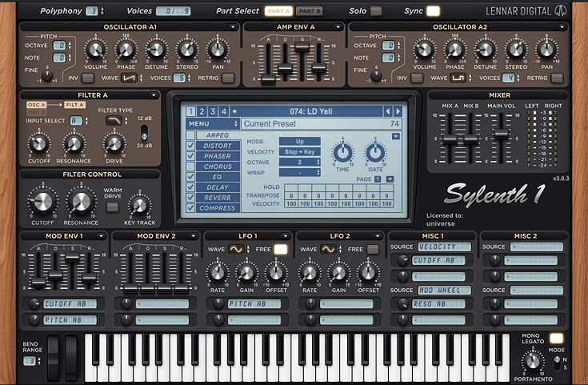Click the LFO 1 sine wave icon

236,249
